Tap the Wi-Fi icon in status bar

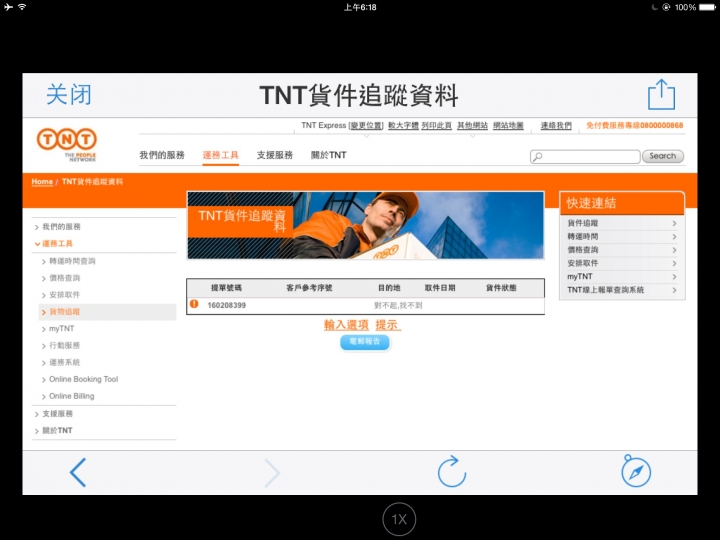tap(22, 7)
